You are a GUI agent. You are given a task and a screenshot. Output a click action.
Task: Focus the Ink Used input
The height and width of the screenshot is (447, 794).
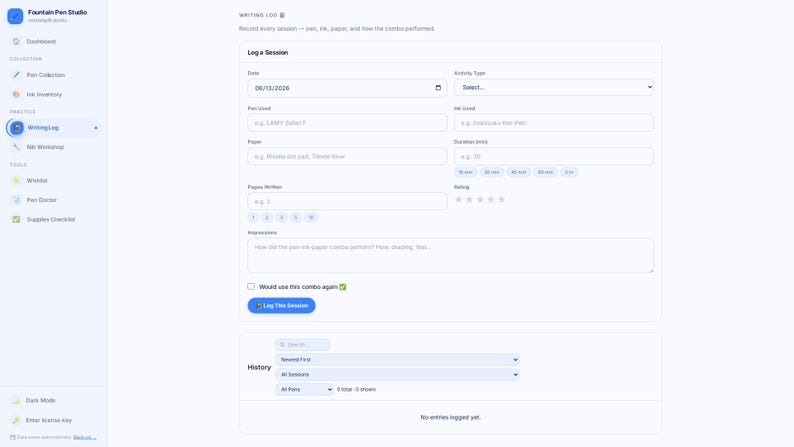[x=553, y=123]
